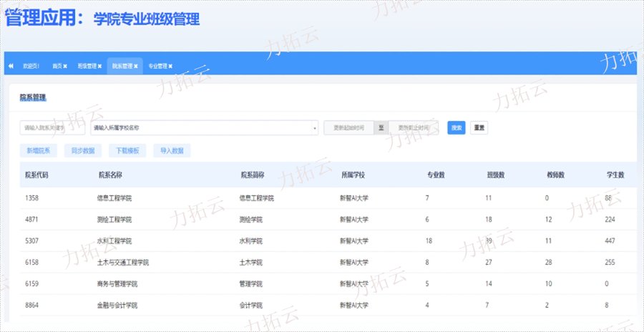The image size is (644, 332).
Task: Pick the update start time field
Action: point(348,128)
